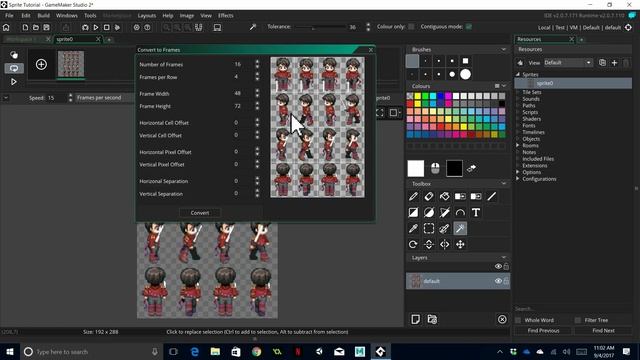Select the Mirror horizontal tool
640x360 pixels.
(x=444, y=244)
